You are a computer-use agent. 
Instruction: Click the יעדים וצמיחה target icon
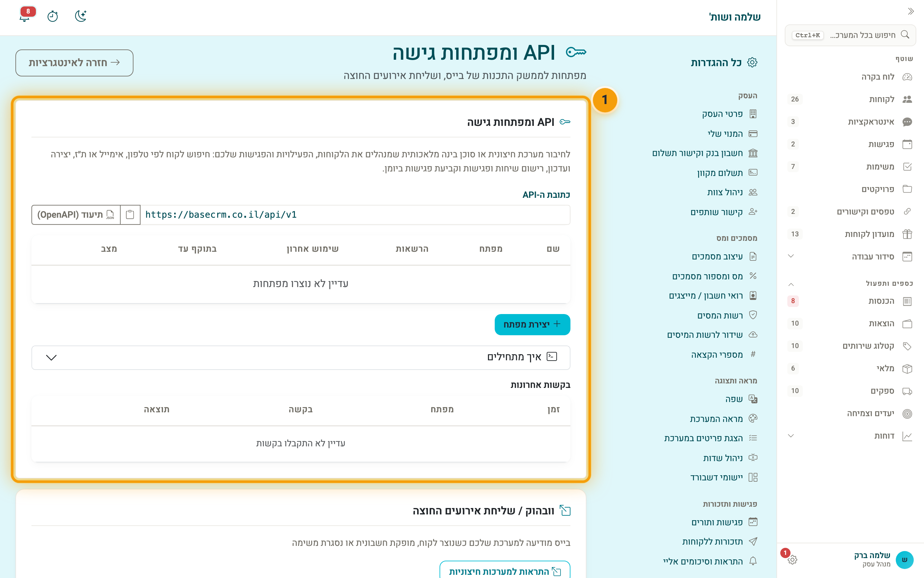pos(907,414)
